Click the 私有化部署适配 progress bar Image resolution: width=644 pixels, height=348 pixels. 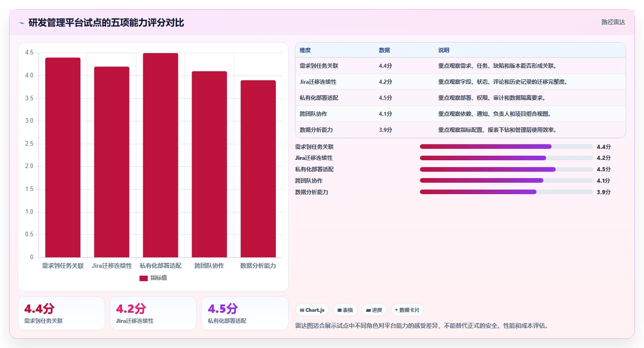click(x=506, y=169)
